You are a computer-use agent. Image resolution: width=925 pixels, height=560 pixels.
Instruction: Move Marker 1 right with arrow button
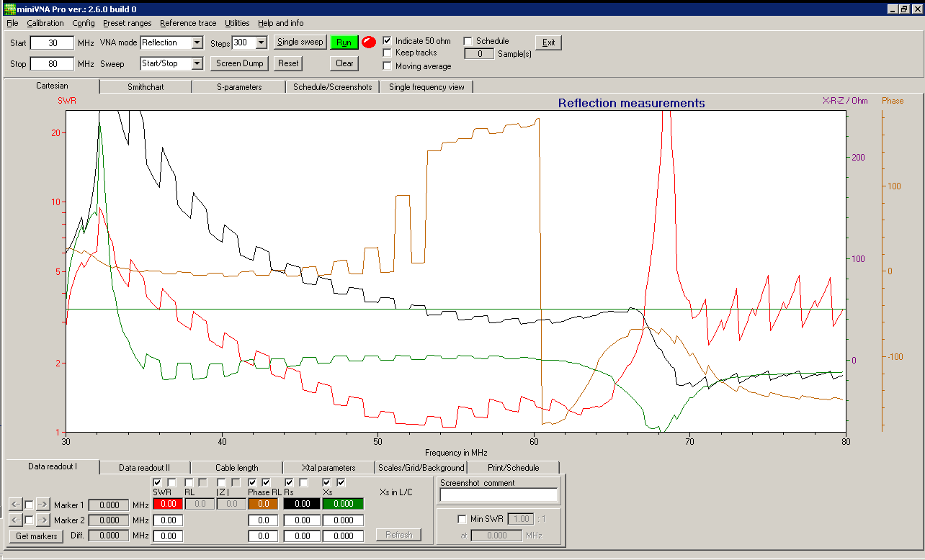[43, 505]
